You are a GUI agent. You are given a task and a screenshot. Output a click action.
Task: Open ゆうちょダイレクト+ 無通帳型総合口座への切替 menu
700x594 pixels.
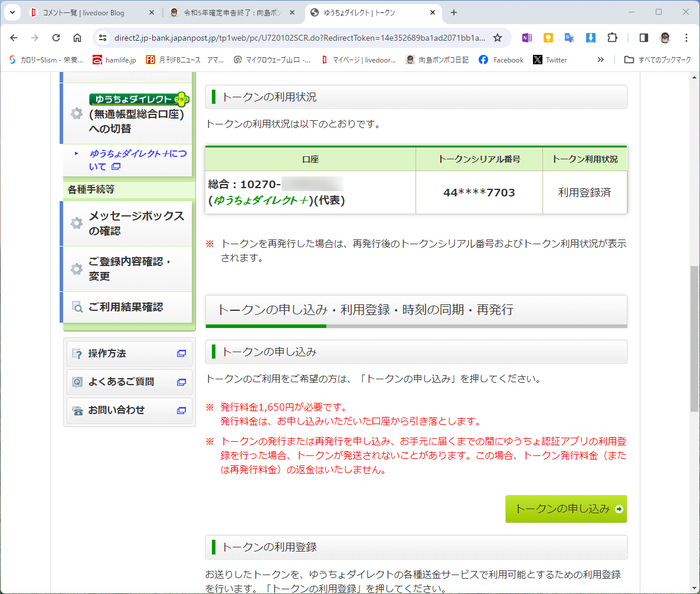point(127,113)
